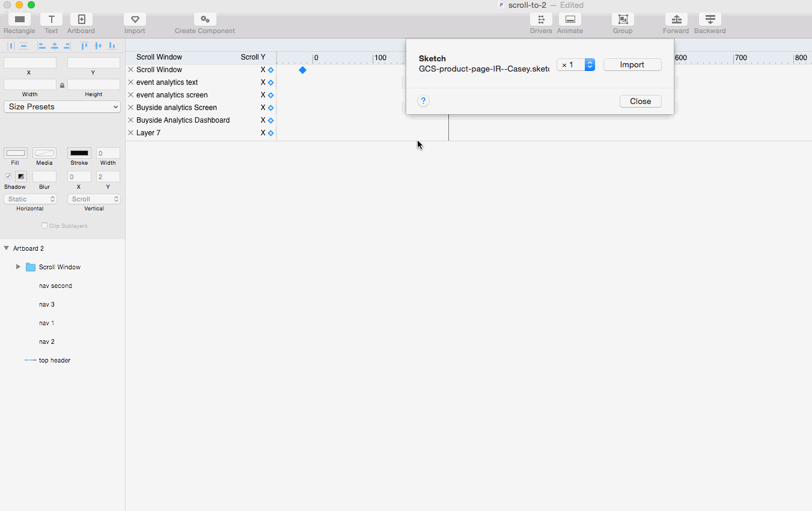The width and height of the screenshot is (812, 511).
Task: Add keyframe for Buyside Analytics Dashboard
Action: (270, 120)
